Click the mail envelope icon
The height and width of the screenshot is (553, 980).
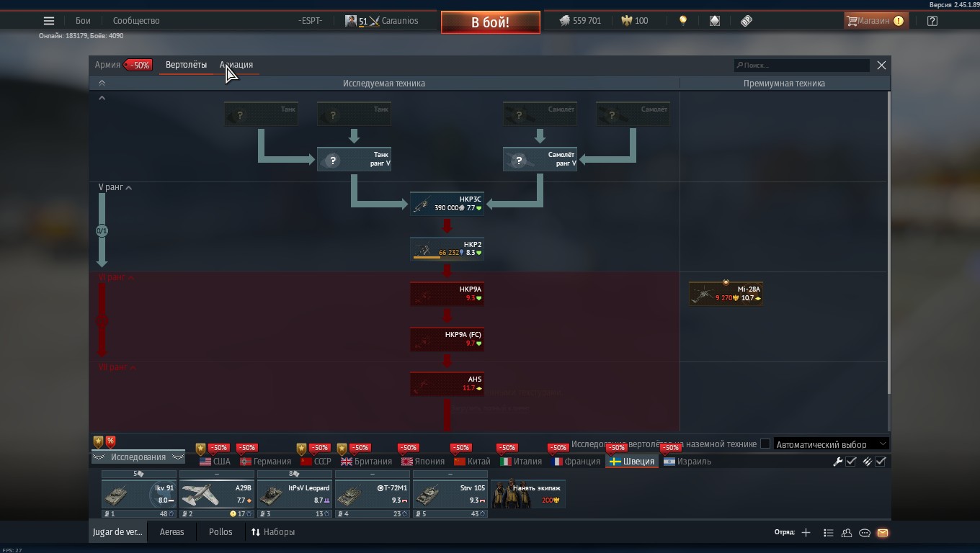[883, 533]
